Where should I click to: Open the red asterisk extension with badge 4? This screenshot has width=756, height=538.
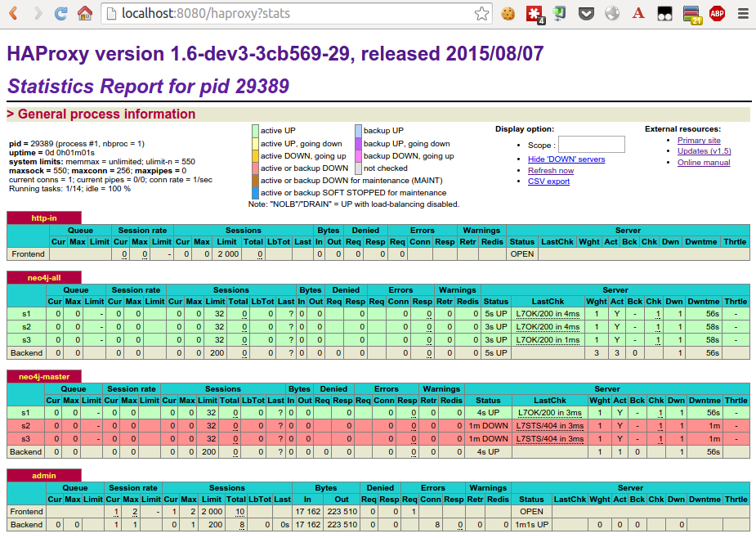(x=535, y=15)
